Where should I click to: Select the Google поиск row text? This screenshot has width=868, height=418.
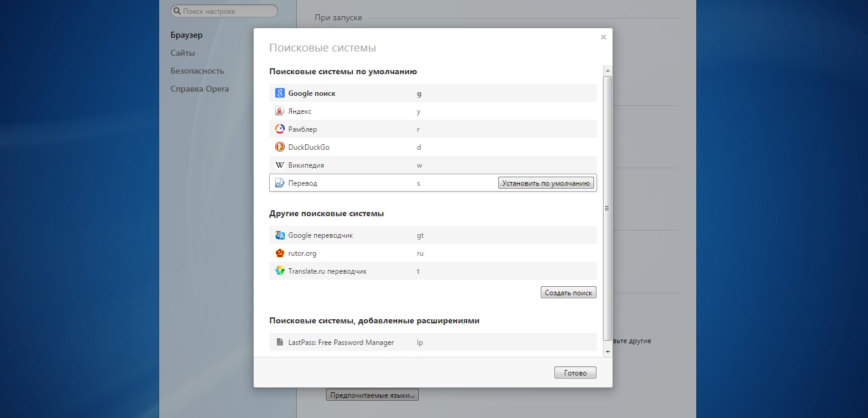[312, 93]
